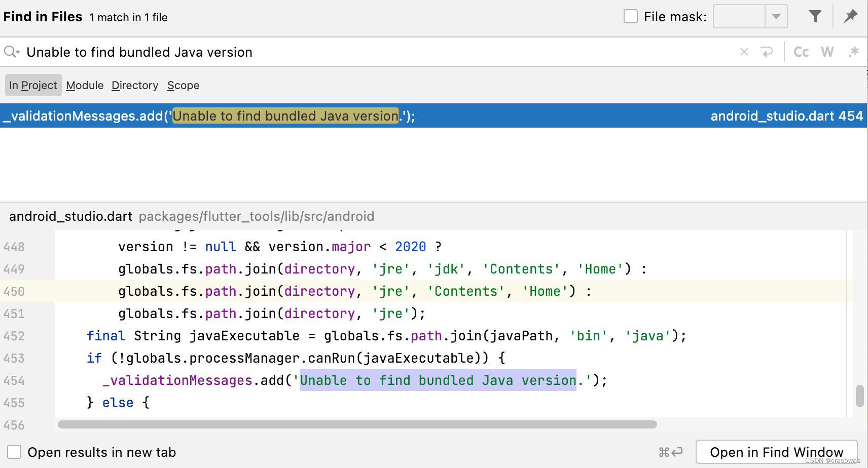The image size is (868, 468).
Task: Click line number 454 in gutter
Action: coord(14,380)
